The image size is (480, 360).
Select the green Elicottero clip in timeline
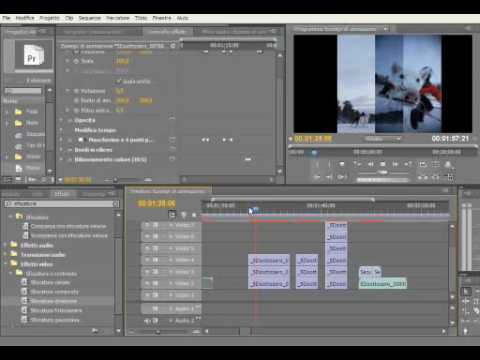(383, 284)
